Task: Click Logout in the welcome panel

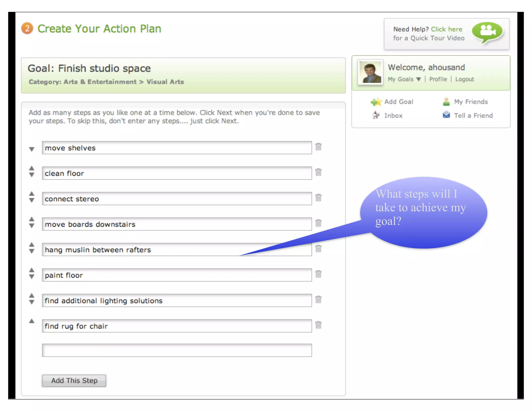Action: click(x=464, y=79)
